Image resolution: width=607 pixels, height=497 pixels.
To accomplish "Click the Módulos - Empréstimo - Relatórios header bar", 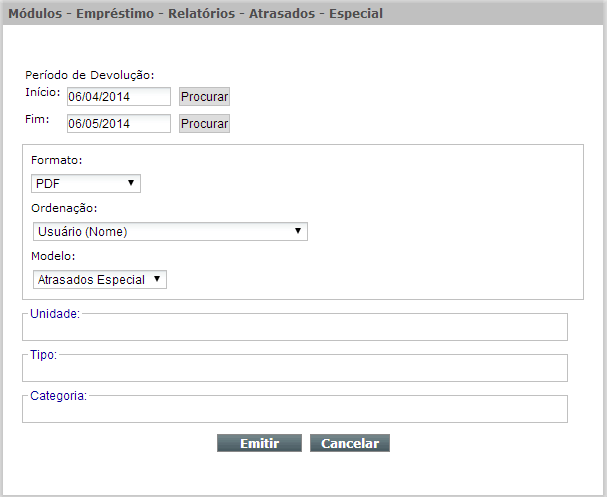I will coord(304,14).
